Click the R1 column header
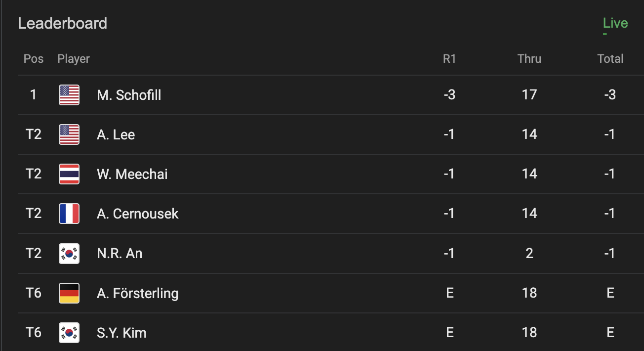 449,59
